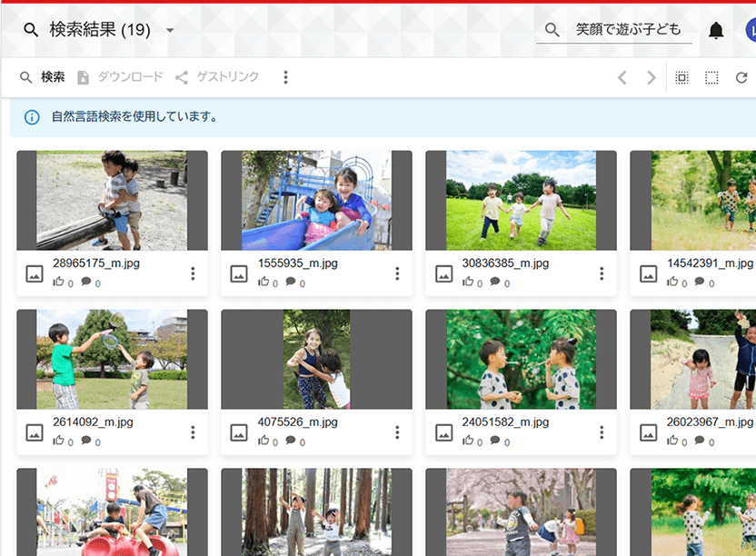Open the toolbar more options menu
The width and height of the screenshot is (756, 556).
(x=286, y=77)
